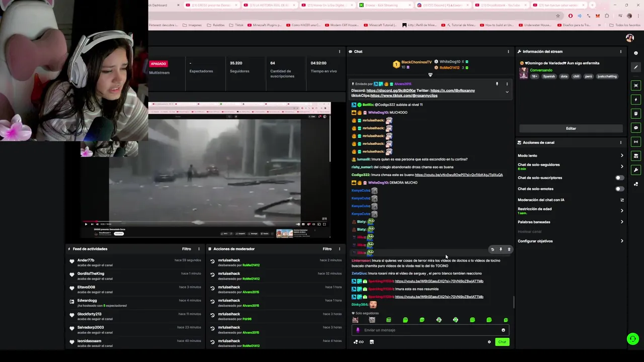The height and width of the screenshot is (362, 644).
Task: Click the ZetaQius username in chat
Action: coord(359,274)
